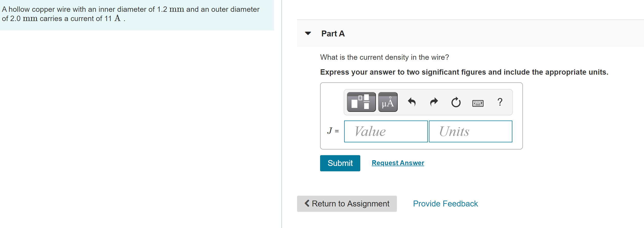Go back via Return to Assignment

tap(347, 204)
